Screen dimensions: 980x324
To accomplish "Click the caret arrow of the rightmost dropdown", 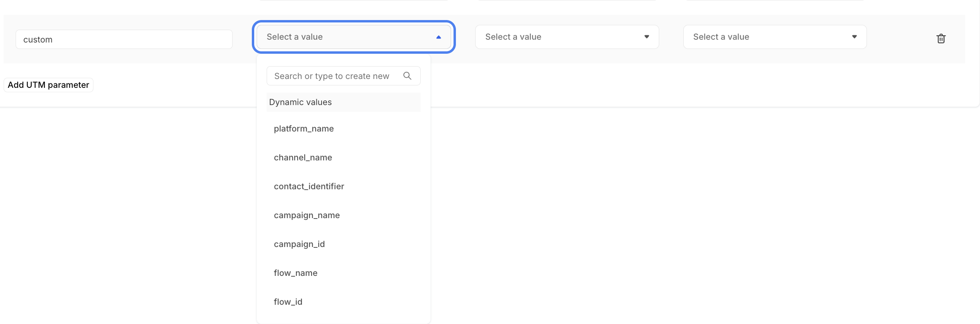I will coord(854,37).
